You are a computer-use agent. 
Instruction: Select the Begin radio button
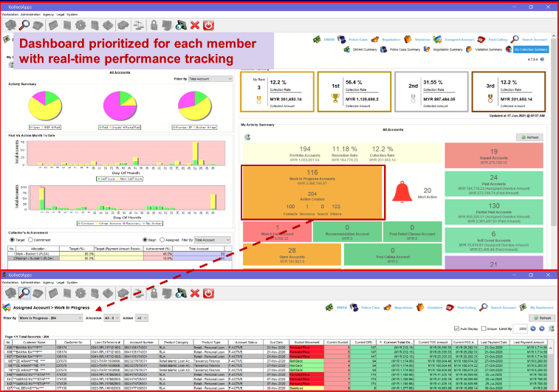tap(145, 240)
